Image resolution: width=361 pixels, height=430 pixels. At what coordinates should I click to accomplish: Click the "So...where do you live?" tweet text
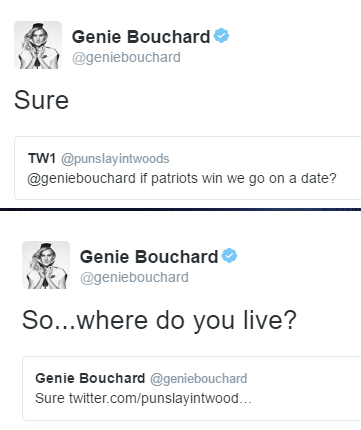(159, 320)
